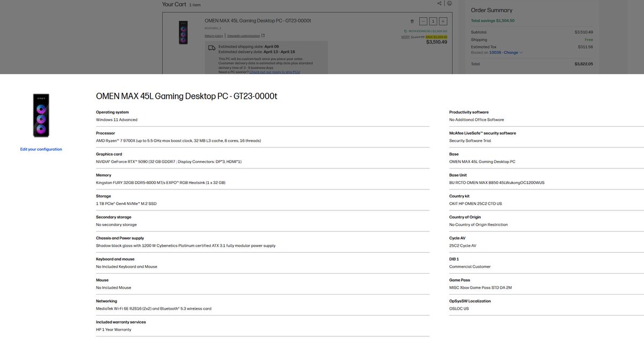644x345 pixels.
Task: Open 'Check out our ready to ship PCs' link
Action: 274,72
